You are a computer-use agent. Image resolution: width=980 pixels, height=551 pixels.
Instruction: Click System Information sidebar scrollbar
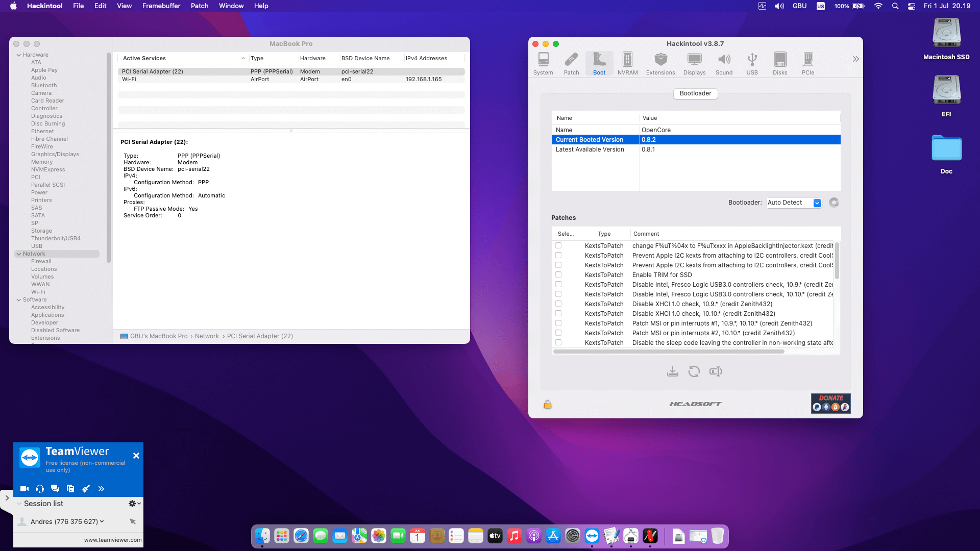tap(109, 158)
